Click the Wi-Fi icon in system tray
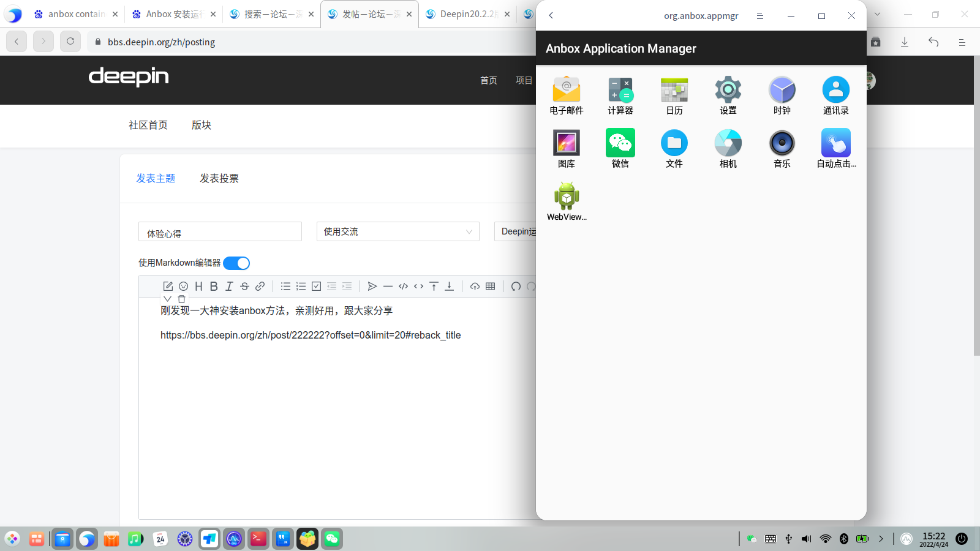980x551 pixels. tap(826, 539)
